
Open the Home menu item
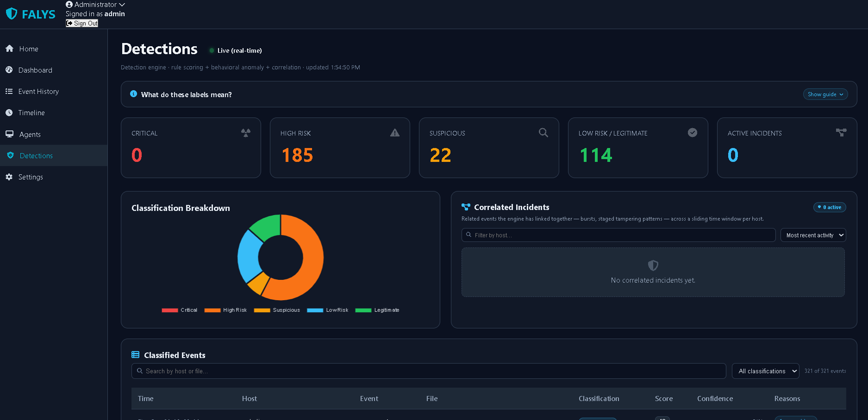[x=54, y=49]
